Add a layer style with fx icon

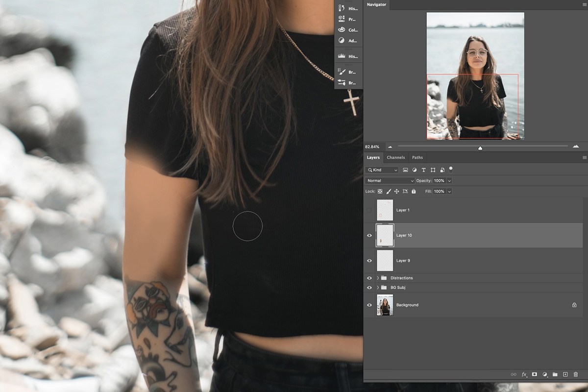(x=524, y=374)
